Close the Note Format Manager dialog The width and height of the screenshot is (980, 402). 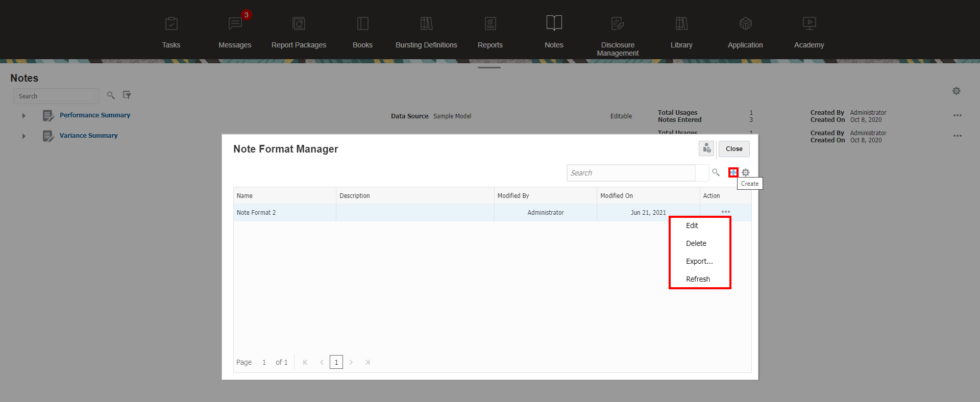[x=734, y=148]
